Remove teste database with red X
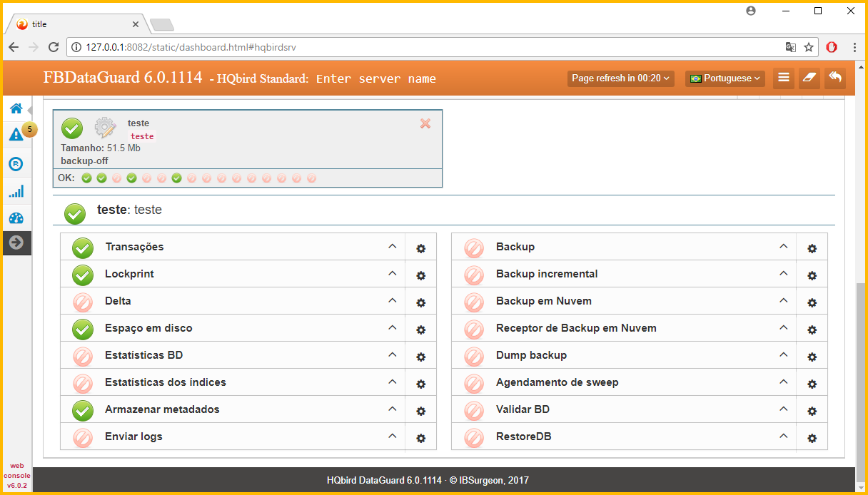868x495 pixels. click(x=425, y=123)
